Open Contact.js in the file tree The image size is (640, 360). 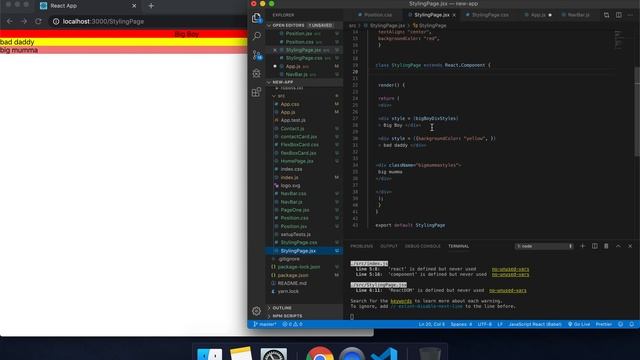point(304,129)
